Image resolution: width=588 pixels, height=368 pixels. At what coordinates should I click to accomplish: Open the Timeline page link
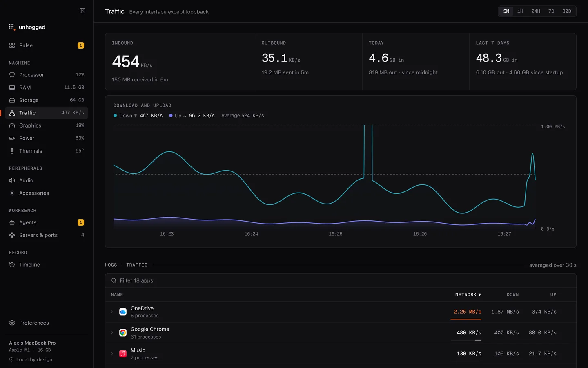[47, 265]
